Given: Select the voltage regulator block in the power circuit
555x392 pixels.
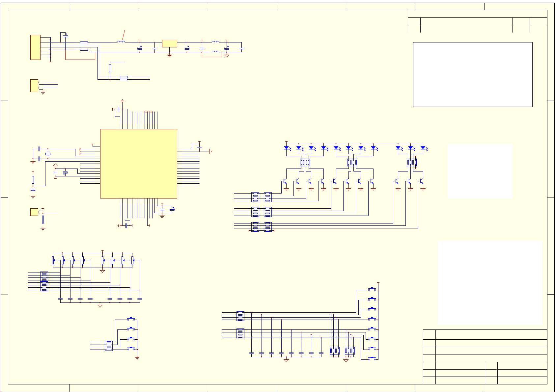Looking at the screenshot, I should (169, 43).
